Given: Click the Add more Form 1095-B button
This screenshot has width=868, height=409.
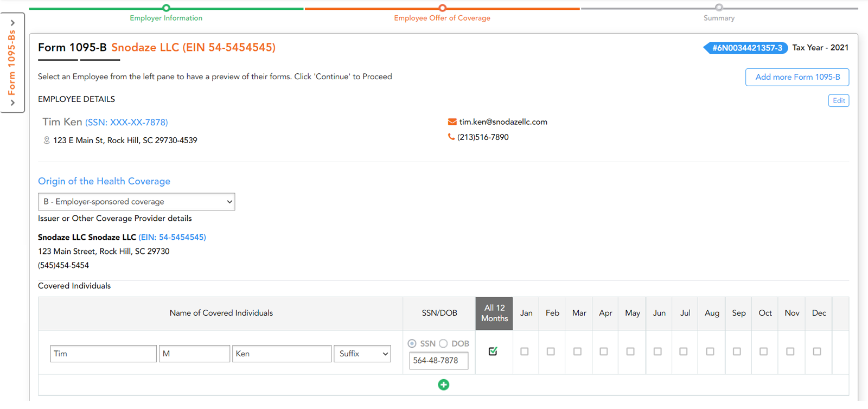Looking at the screenshot, I should (797, 77).
